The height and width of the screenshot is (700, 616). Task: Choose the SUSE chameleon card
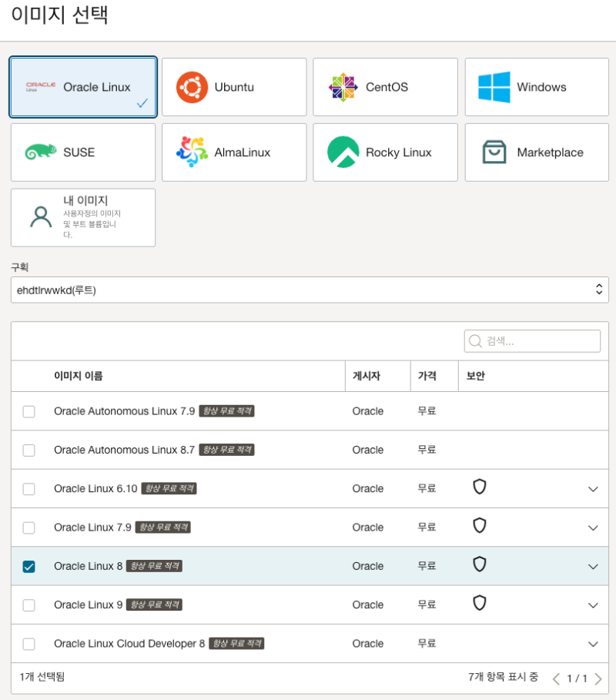point(83,152)
